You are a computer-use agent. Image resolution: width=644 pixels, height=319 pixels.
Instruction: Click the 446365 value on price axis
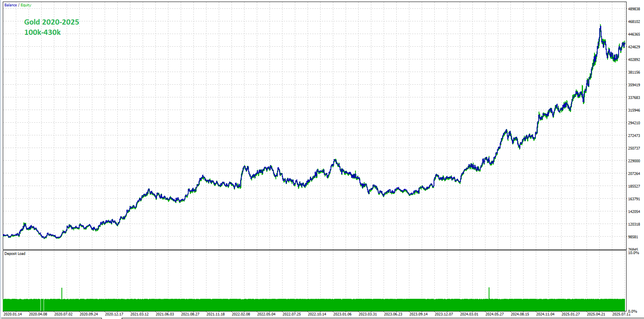tap(634, 34)
